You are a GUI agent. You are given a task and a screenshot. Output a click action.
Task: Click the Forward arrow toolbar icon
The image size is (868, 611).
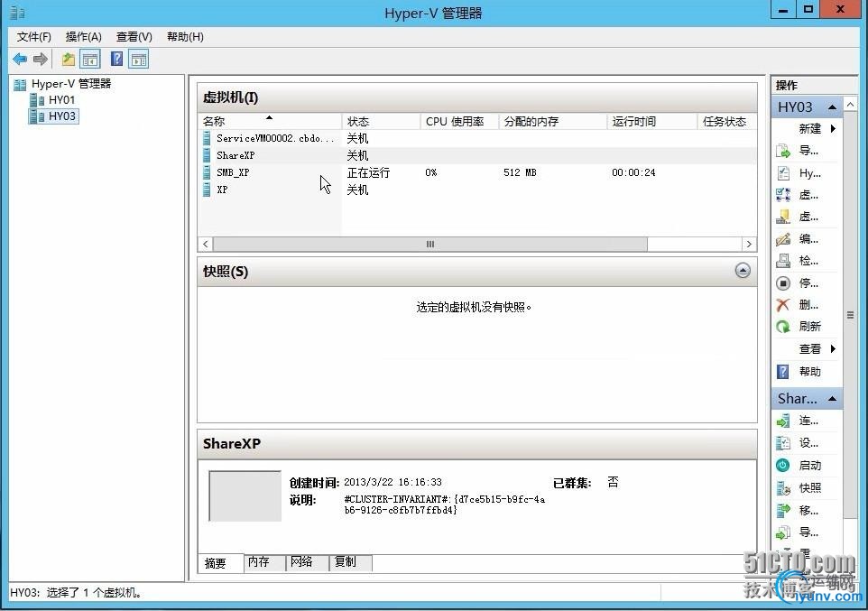coord(41,59)
